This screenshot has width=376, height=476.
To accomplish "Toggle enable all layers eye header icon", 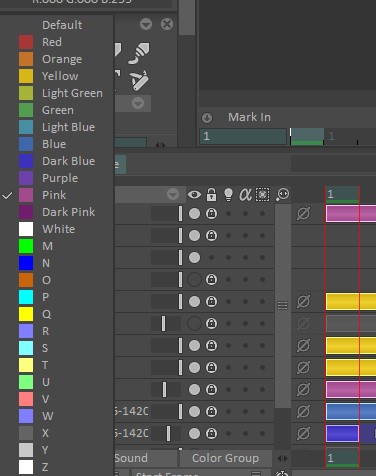I will tap(194, 195).
